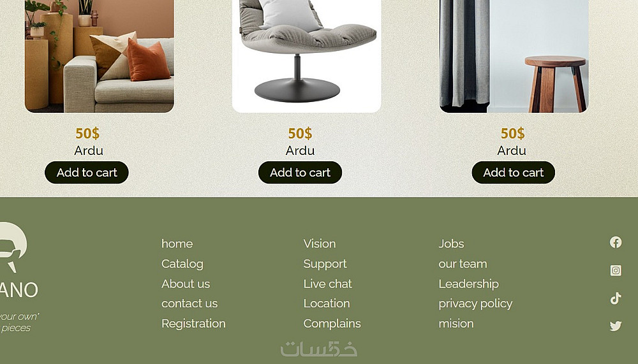Open the Twitter bird icon
The image size is (638, 364).
(616, 326)
